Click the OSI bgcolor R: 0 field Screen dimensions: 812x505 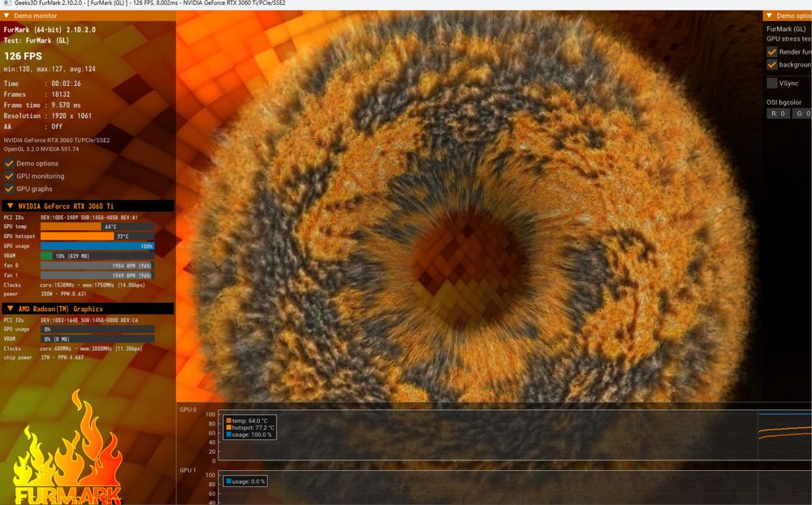pos(778,114)
